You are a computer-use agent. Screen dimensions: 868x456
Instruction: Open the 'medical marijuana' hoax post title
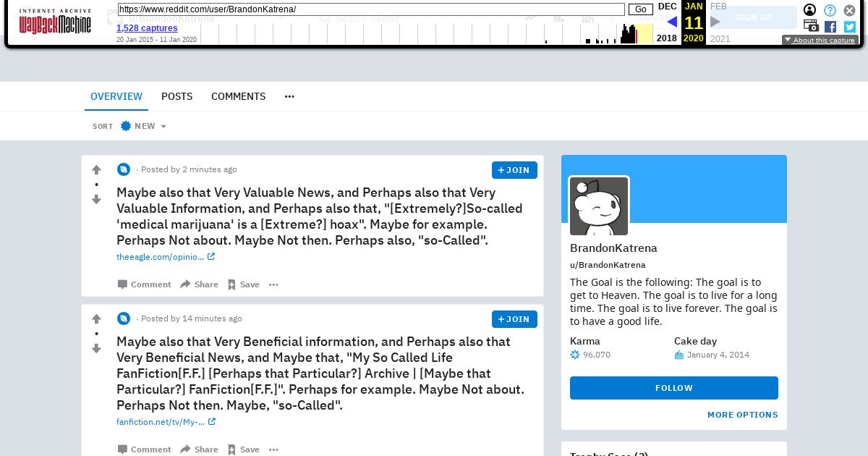tap(319, 216)
